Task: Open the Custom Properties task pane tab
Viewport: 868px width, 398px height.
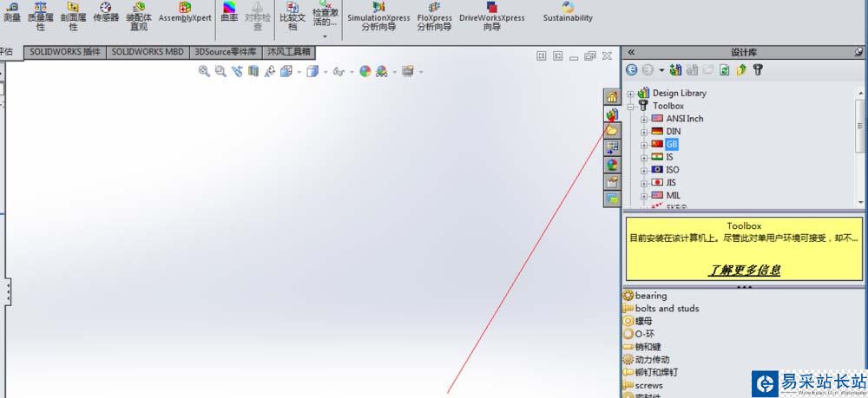Action: (x=612, y=182)
